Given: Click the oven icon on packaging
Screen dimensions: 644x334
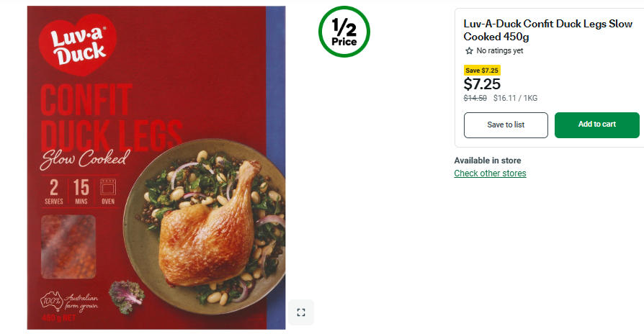Looking at the screenshot, I should [108, 191].
